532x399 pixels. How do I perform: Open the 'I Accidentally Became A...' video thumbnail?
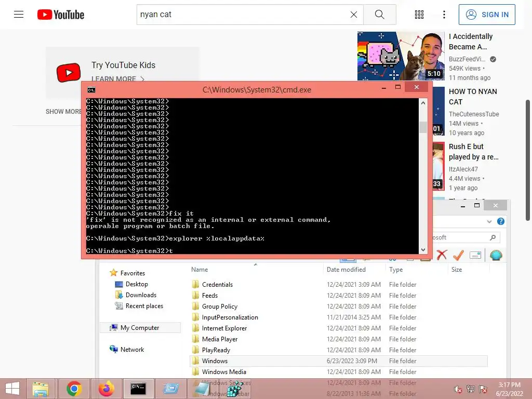click(x=401, y=56)
